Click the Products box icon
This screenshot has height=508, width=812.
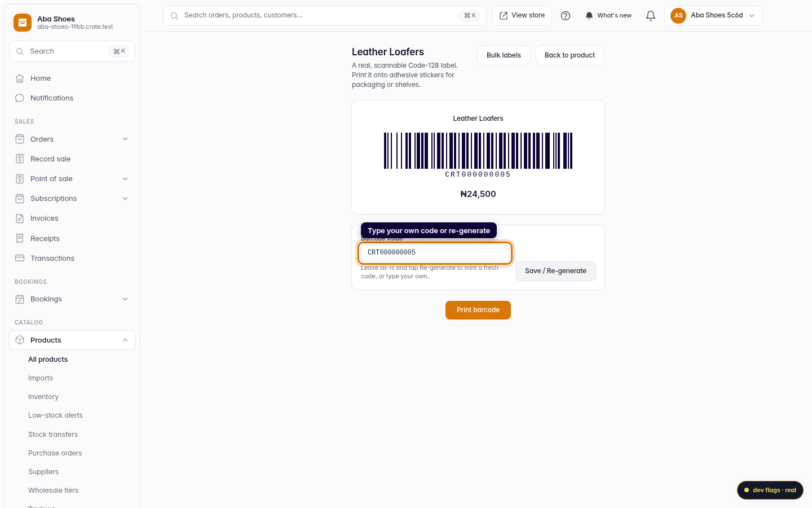tap(20, 340)
